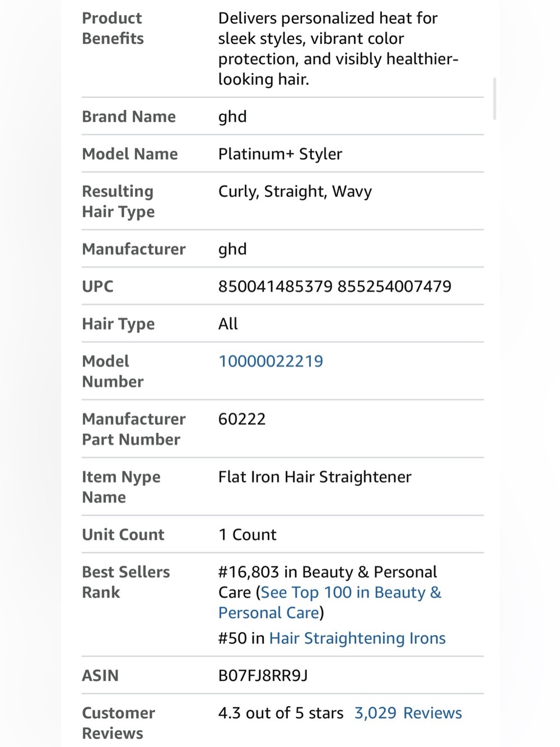560x747 pixels.
Task: Click the Manufacturer row value ghd
Action: pyautogui.click(x=232, y=249)
